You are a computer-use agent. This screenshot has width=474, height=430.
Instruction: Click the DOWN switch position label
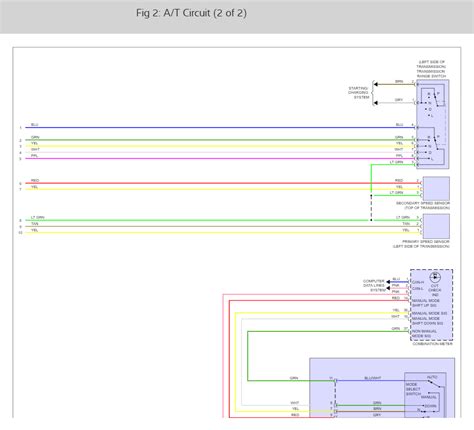click(x=431, y=406)
